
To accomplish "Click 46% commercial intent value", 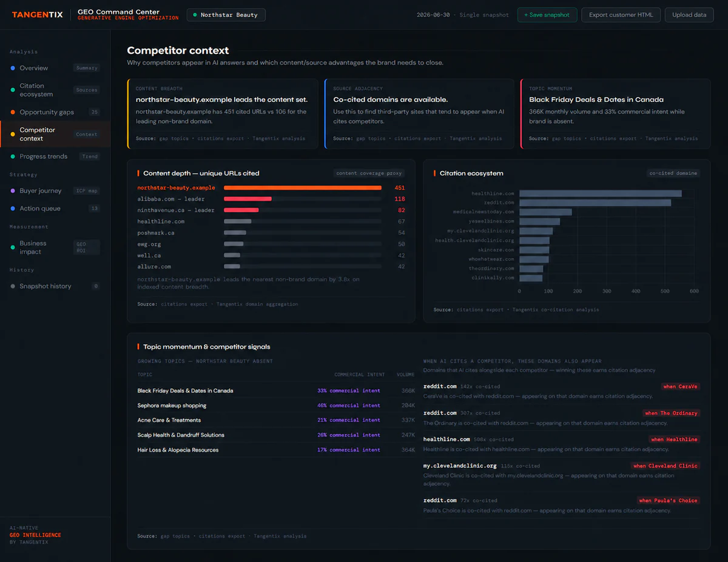I will coord(349,406).
